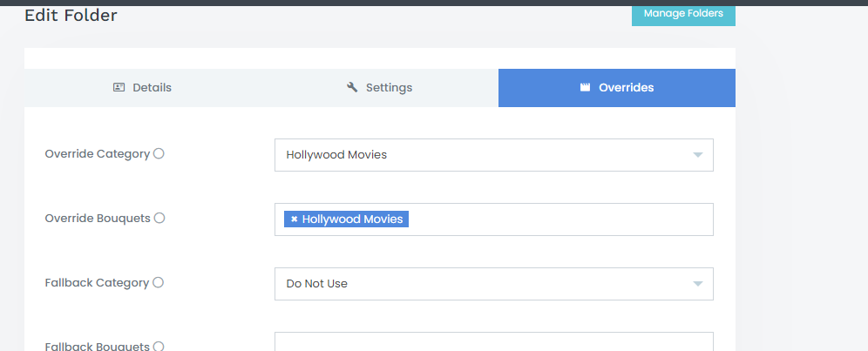The width and height of the screenshot is (868, 351).
Task: Click the Overrides tab clapperboard icon
Action: point(585,87)
